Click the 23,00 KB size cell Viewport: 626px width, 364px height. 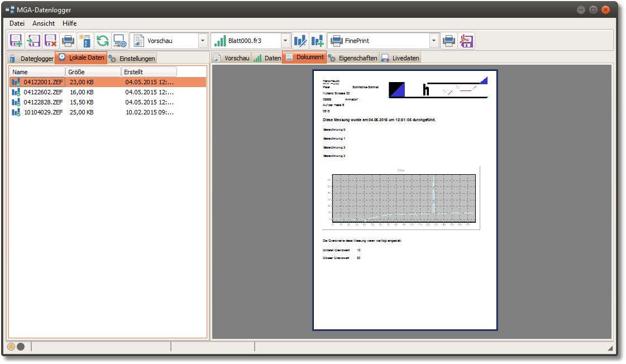[x=82, y=82]
